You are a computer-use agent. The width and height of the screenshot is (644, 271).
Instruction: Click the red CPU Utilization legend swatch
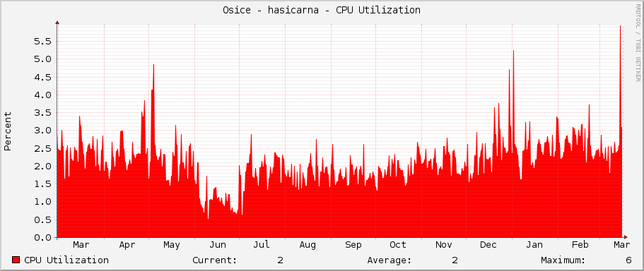coord(16,260)
